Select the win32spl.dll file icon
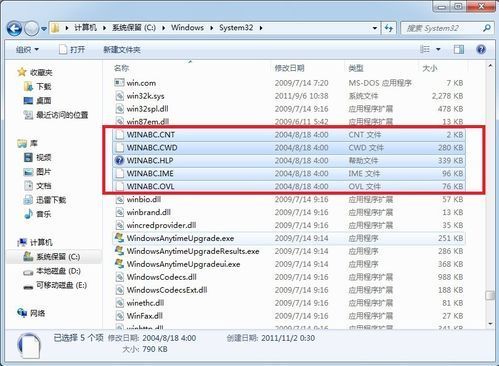 (x=119, y=109)
